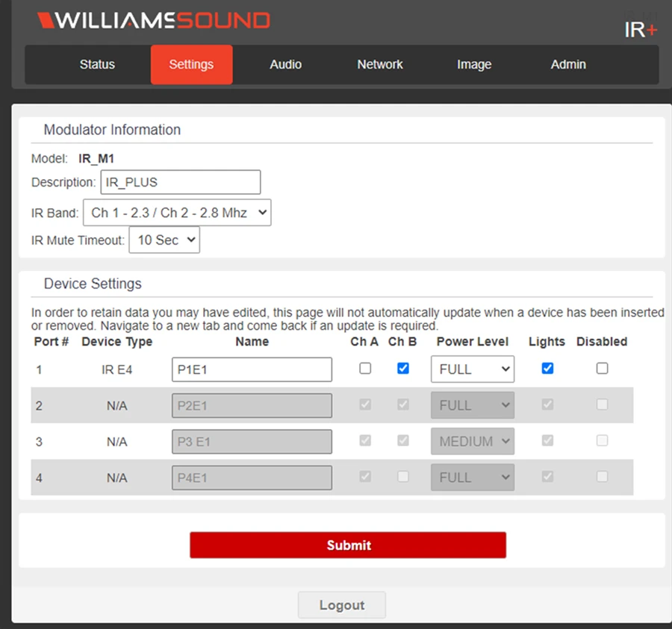Expand the IR Mute Timeout dropdown
The image size is (672, 629).
point(164,240)
